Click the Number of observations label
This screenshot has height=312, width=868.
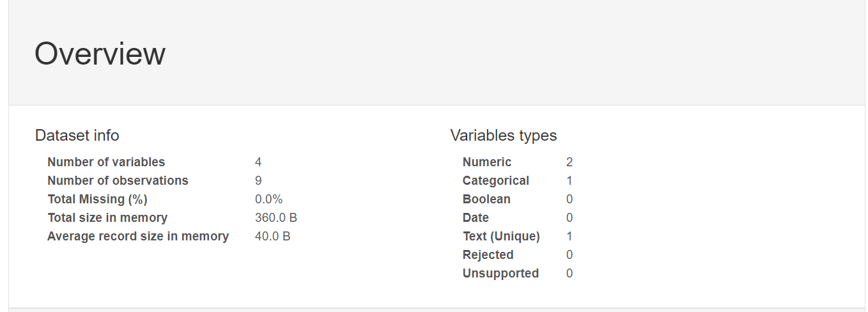(x=118, y=181)
